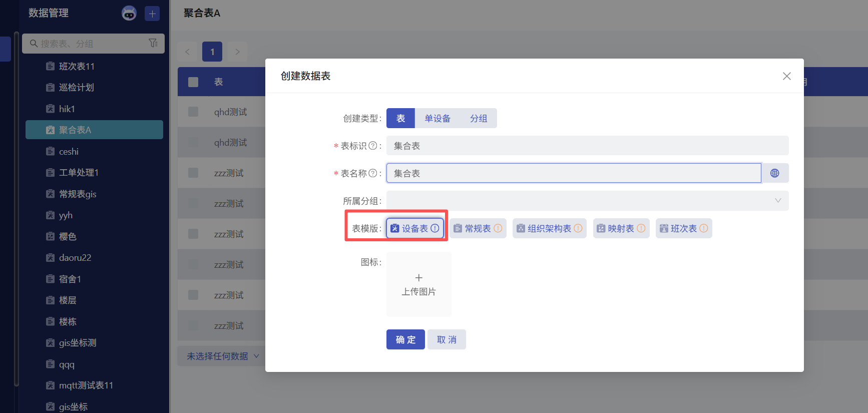
Task: Focus the 表名称 input field
Action: click(574, 173)
